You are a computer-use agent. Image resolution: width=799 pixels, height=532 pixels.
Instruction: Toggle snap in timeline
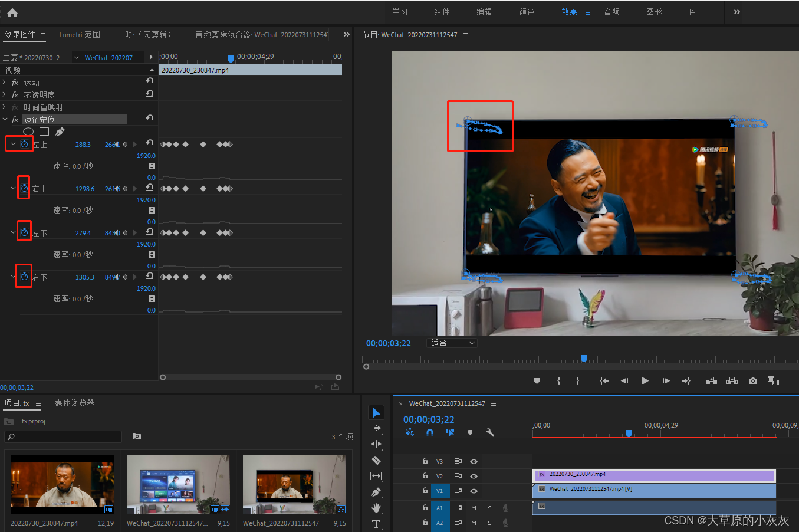(x=430, y=432)
